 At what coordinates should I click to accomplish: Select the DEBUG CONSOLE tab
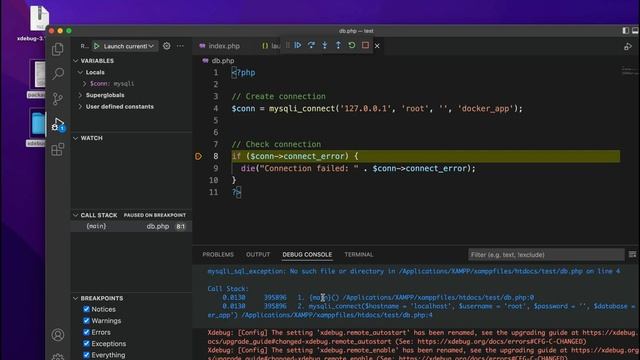307,255
